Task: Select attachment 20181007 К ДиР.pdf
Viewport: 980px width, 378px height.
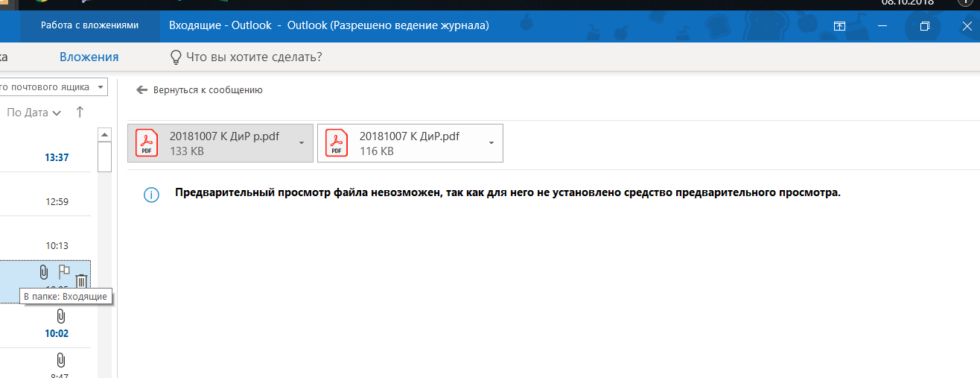Action: (x=410, y=142)
